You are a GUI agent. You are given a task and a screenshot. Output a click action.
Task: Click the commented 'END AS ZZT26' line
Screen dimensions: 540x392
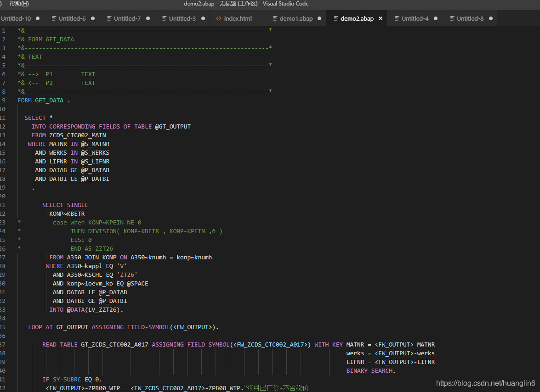tap(91, 249)
